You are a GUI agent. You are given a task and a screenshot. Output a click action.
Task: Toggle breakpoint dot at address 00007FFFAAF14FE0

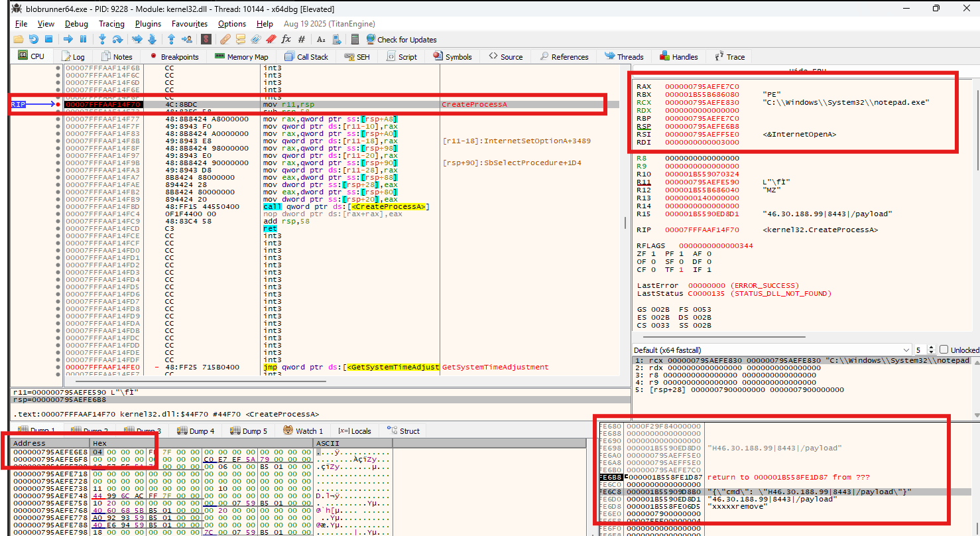coord(58,367)
